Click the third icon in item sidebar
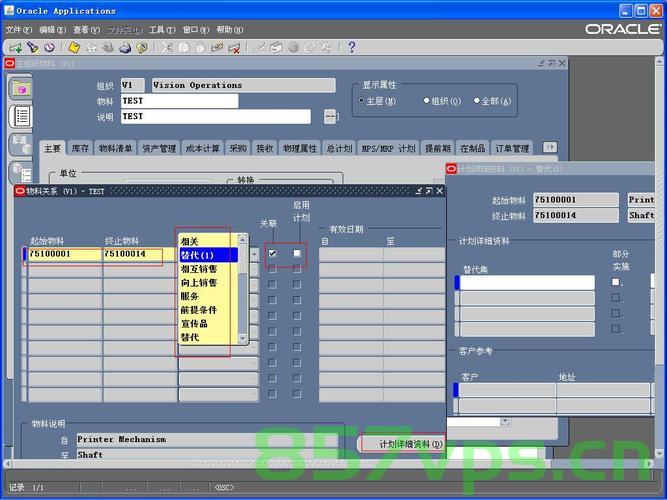 (21, 145)
